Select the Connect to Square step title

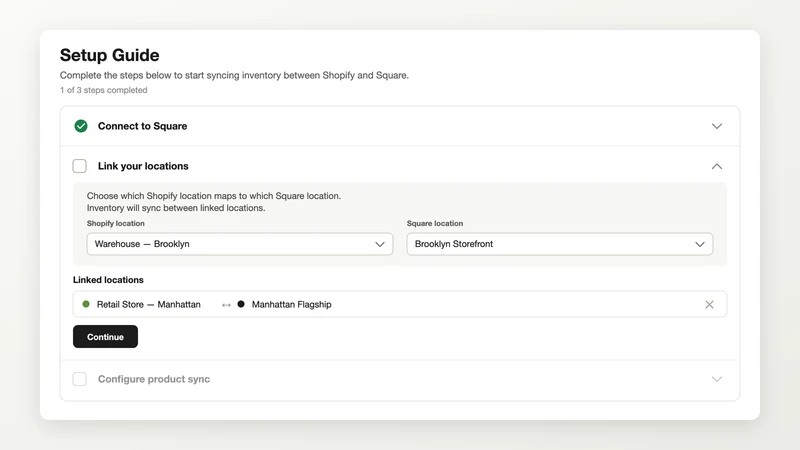(142, 126)
